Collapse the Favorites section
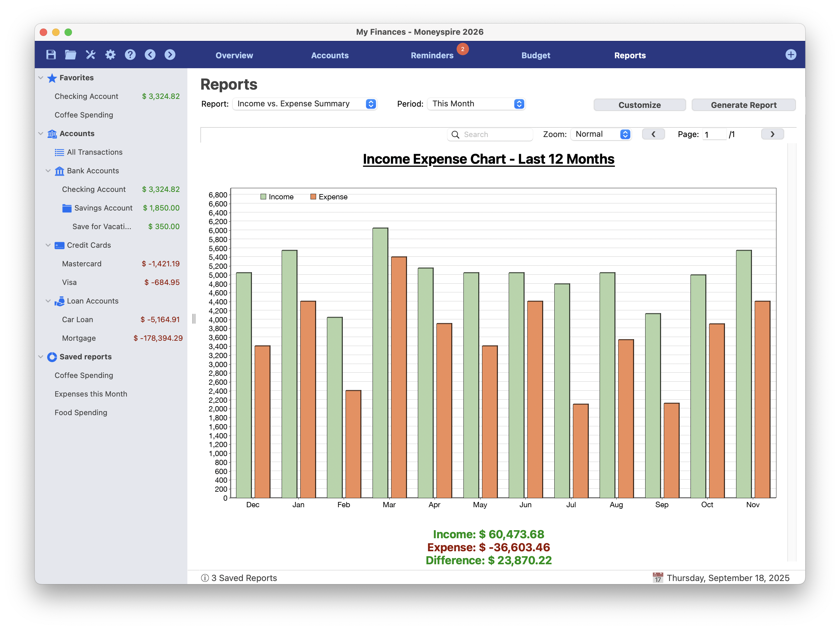 point(41,78)
